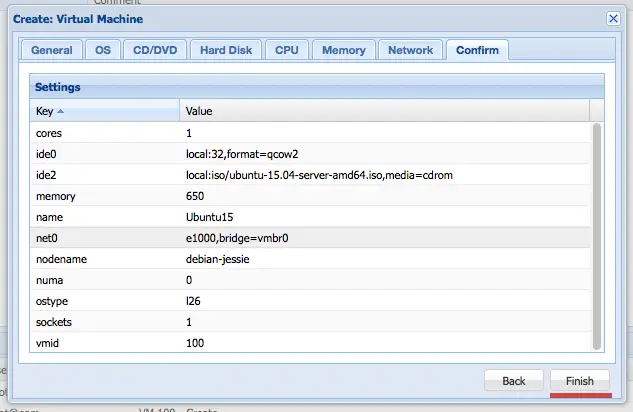Sort by the Key column header
The width and height of the screenshot is (633, 412).
tap(105, 111)
